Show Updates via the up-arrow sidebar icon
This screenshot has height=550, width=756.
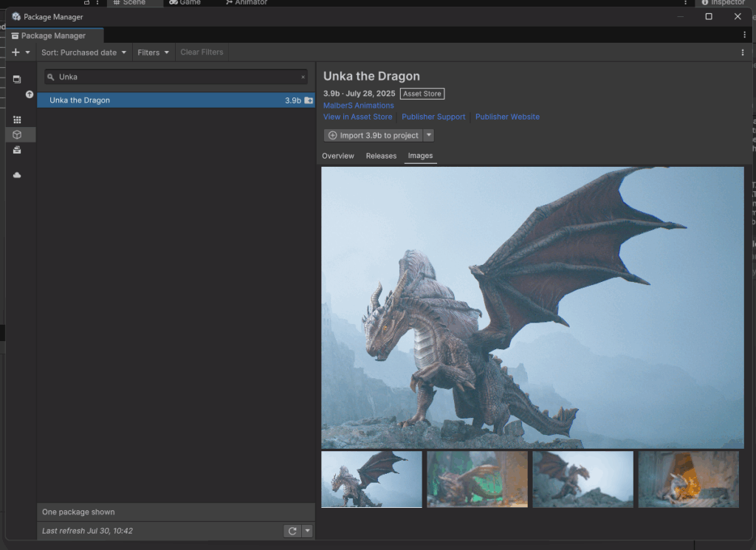click(x=30, y=94)
